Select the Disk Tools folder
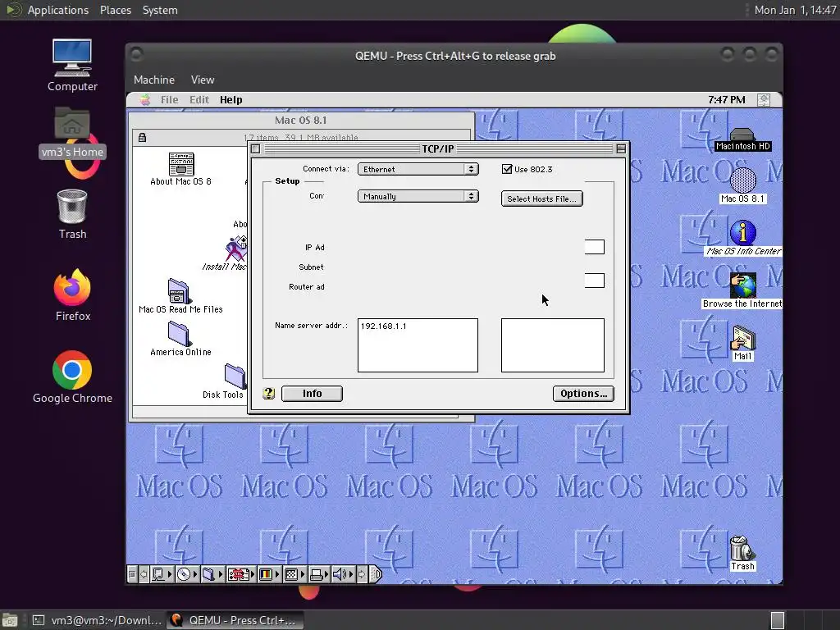The height and width of the screenshot is (630, 840). 235,376
